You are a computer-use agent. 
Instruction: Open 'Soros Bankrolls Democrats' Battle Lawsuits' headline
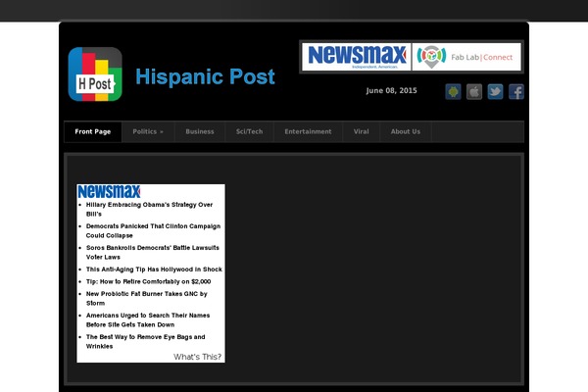click(152, 252)
